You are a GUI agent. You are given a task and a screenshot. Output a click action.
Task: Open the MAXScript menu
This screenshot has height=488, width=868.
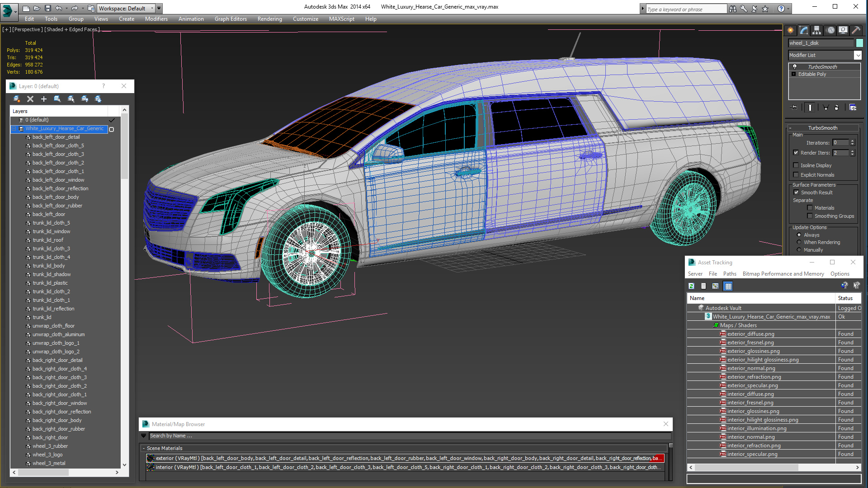pos(341,19)
